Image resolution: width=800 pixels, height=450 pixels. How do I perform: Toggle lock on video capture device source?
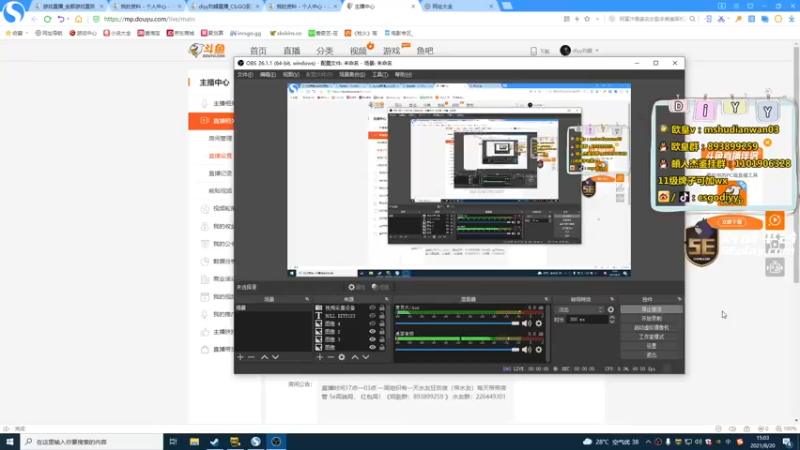point(382,308)
